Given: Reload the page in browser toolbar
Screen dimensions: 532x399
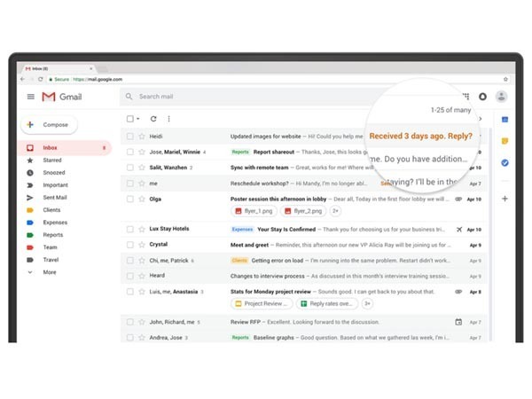Looking at the screenshot, I should [41, 79].
